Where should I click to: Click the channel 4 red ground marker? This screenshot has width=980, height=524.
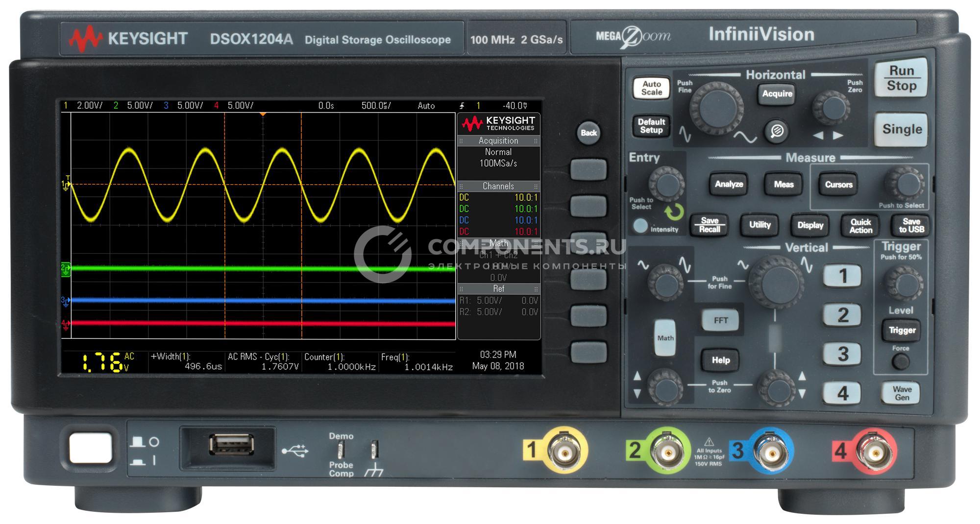pos(66,324)
